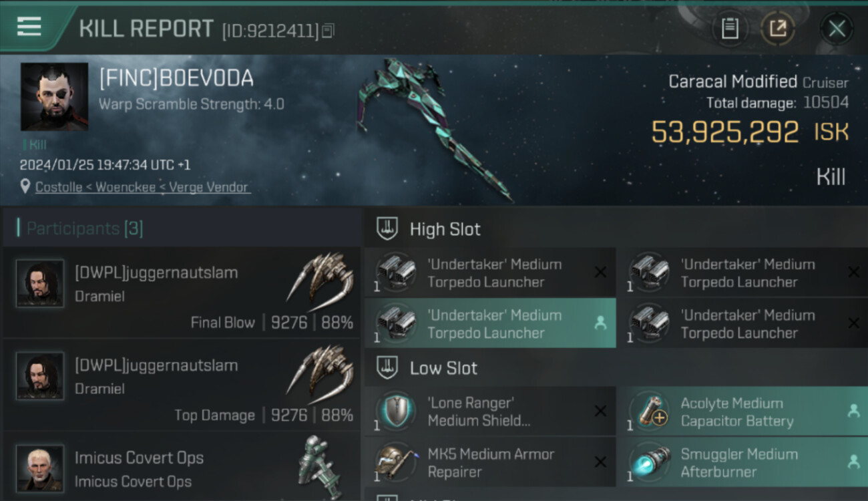Open the BOEVODA pilot portrait
Screen dimensions: 868x501
54,97
